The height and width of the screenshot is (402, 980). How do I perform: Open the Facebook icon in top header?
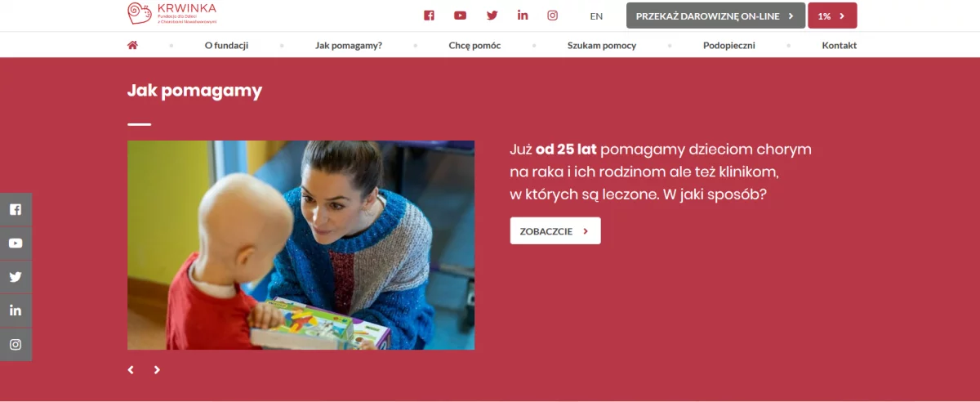(429, 16)
